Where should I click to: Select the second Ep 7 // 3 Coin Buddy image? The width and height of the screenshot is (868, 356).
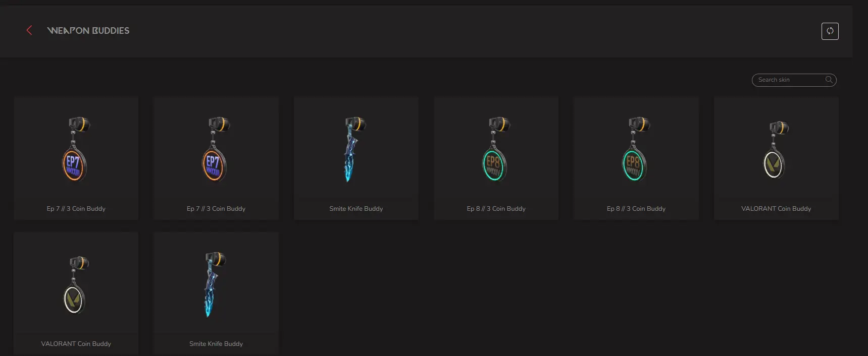[216, 149]
